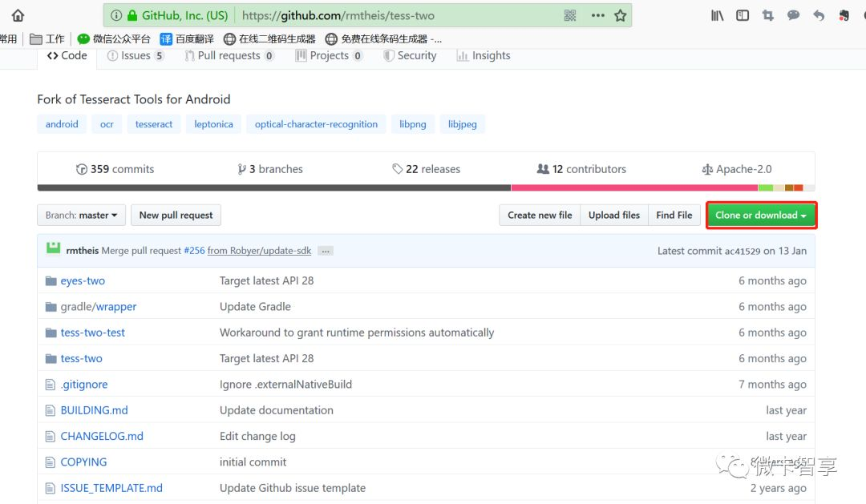Click the tesseract topic tag
The width and height of the screenshot is (866, 504).
153,124
